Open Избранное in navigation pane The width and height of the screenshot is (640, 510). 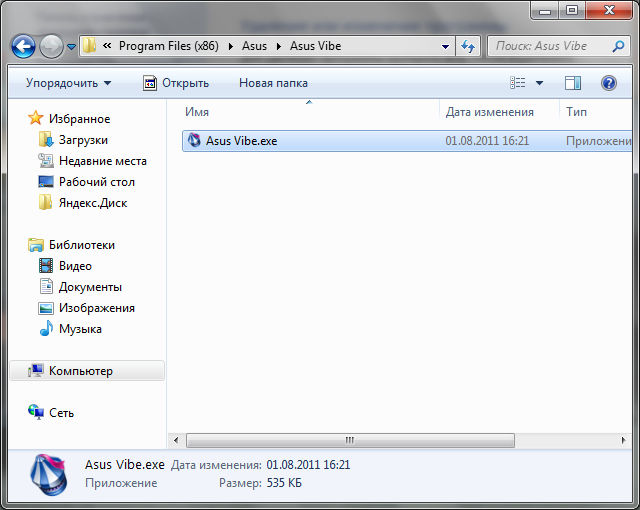(x=80, y=119)
